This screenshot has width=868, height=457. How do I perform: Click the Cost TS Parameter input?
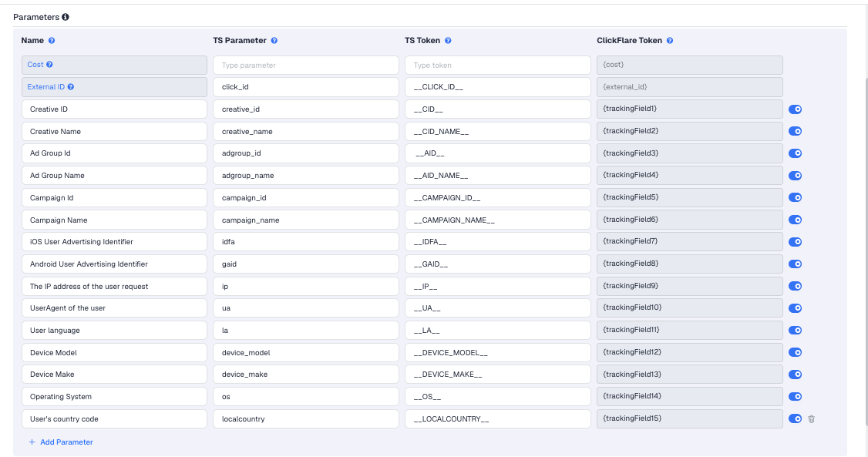click(305, 65)
